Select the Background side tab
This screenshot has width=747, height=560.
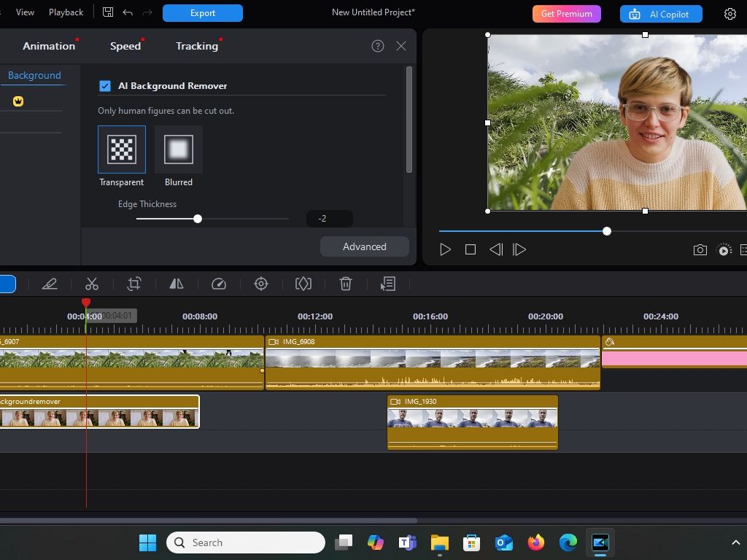tap(34, 75)
